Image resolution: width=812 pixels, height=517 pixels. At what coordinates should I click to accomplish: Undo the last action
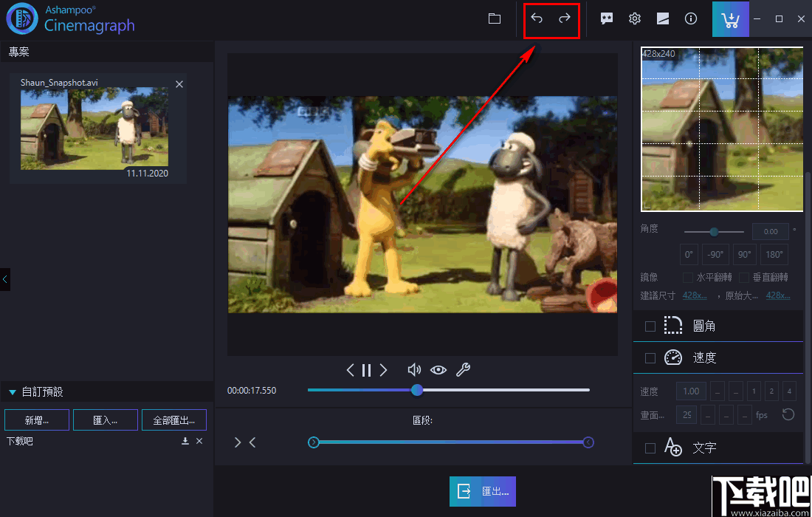[537, 18]
